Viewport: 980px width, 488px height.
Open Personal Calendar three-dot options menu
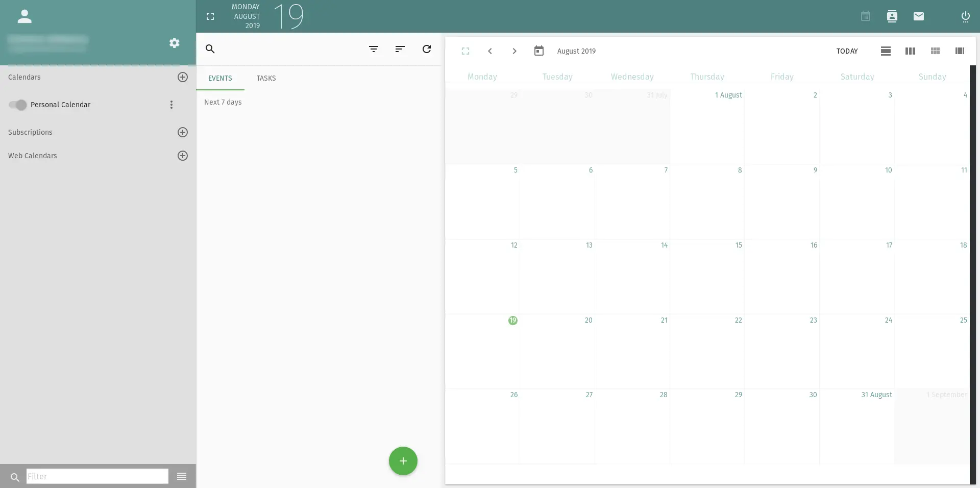pyautogui.click(x=171, y=105)
